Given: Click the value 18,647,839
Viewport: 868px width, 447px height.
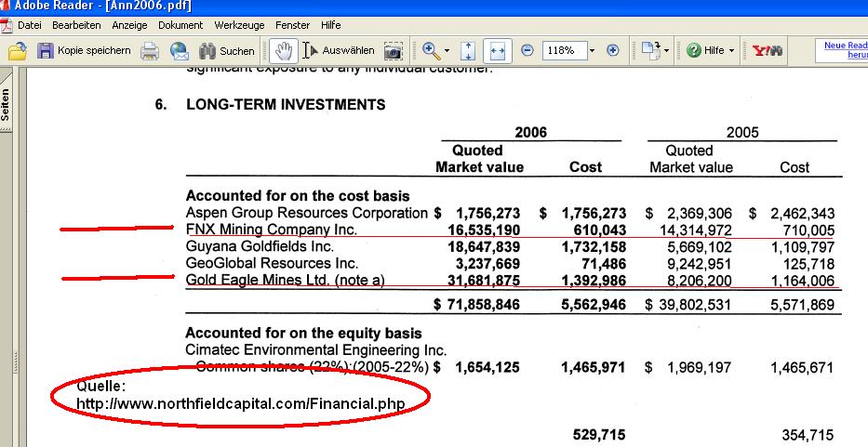Looking at the screenshot, I should pos(484,247).
